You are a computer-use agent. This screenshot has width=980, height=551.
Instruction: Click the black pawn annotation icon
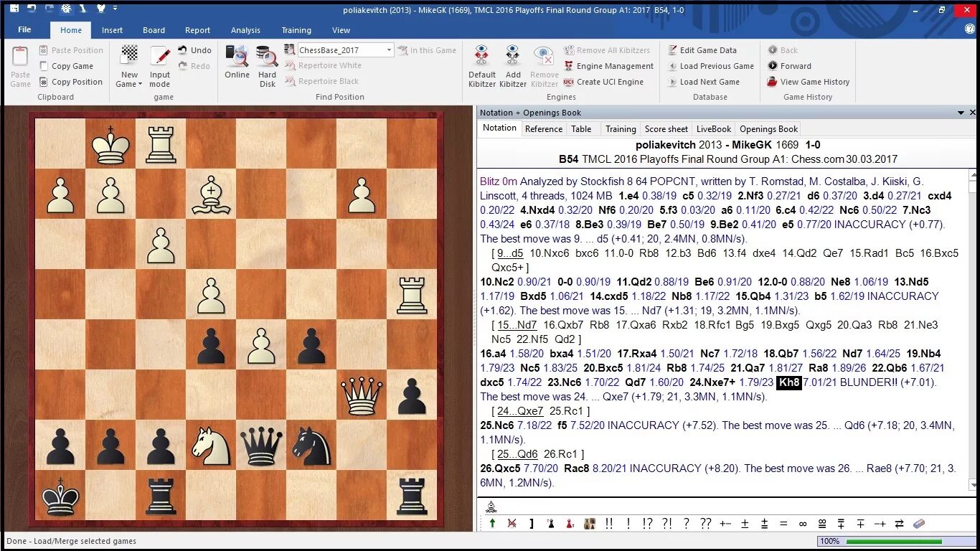(550, 524)
